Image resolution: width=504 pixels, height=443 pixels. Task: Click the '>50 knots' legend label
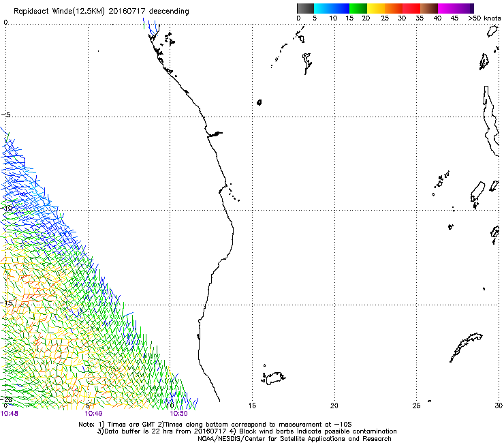(484, 18)
